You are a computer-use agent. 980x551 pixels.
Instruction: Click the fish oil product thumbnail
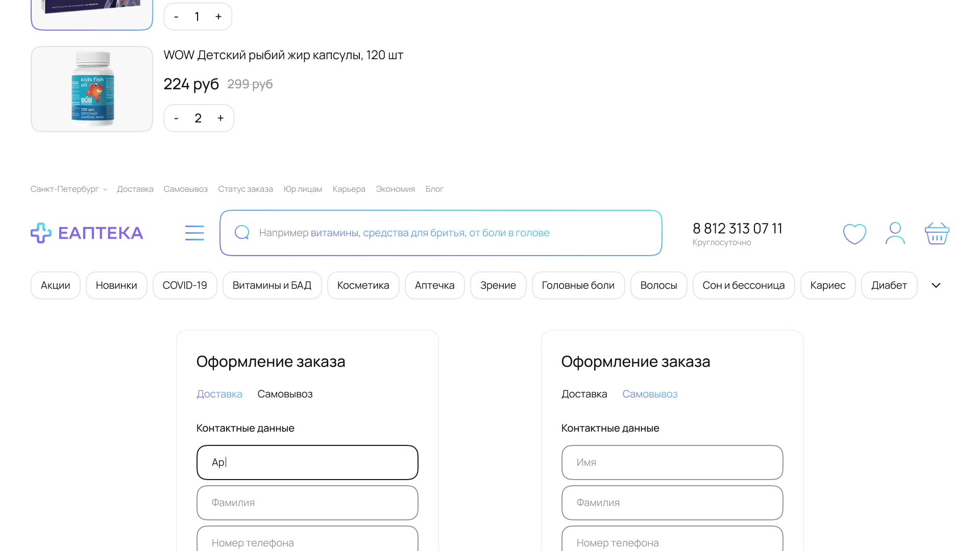click(92, 89)
